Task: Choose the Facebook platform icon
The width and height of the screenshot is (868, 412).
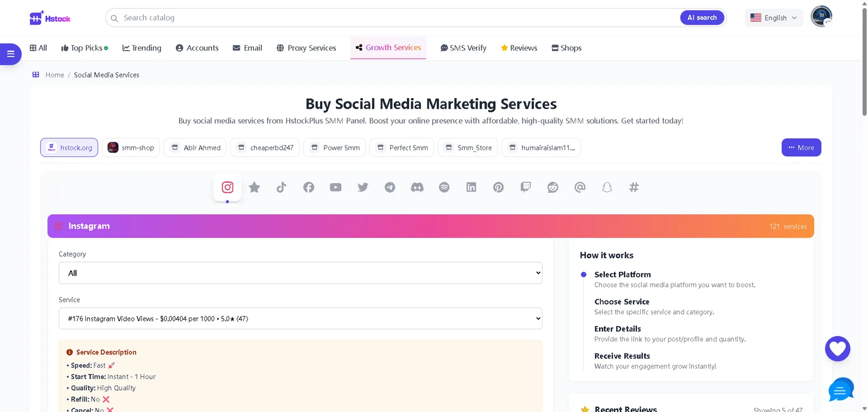Action: [309, 187]
